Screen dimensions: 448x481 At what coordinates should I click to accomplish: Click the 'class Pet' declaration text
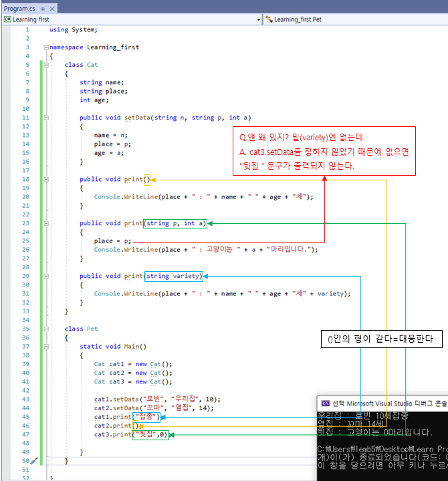coord(81,329)
